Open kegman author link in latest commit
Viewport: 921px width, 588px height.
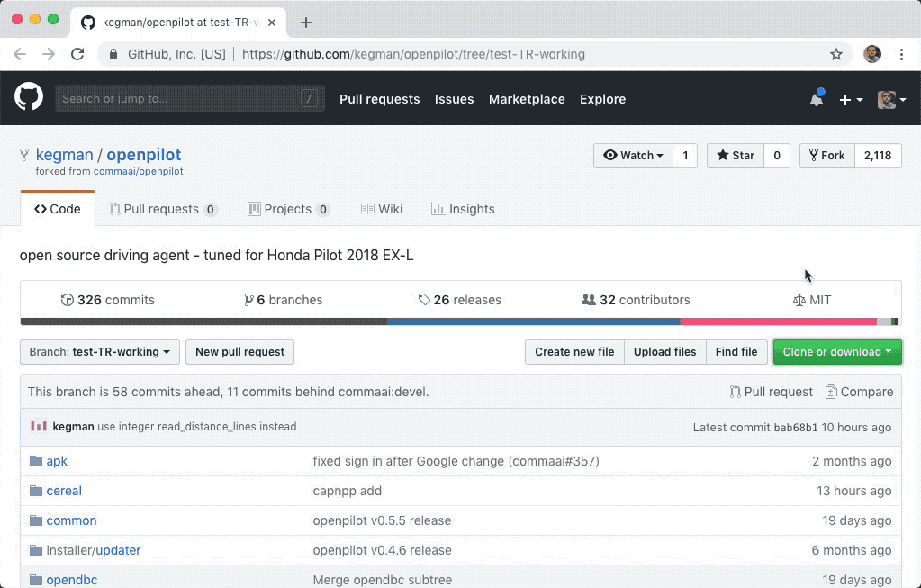point(74,427)
